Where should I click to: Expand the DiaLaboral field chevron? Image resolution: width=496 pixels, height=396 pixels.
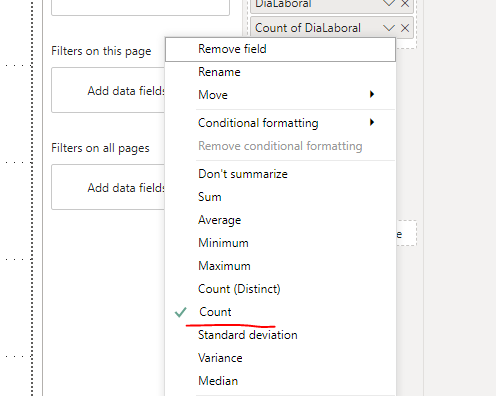(x=389, y=3)
